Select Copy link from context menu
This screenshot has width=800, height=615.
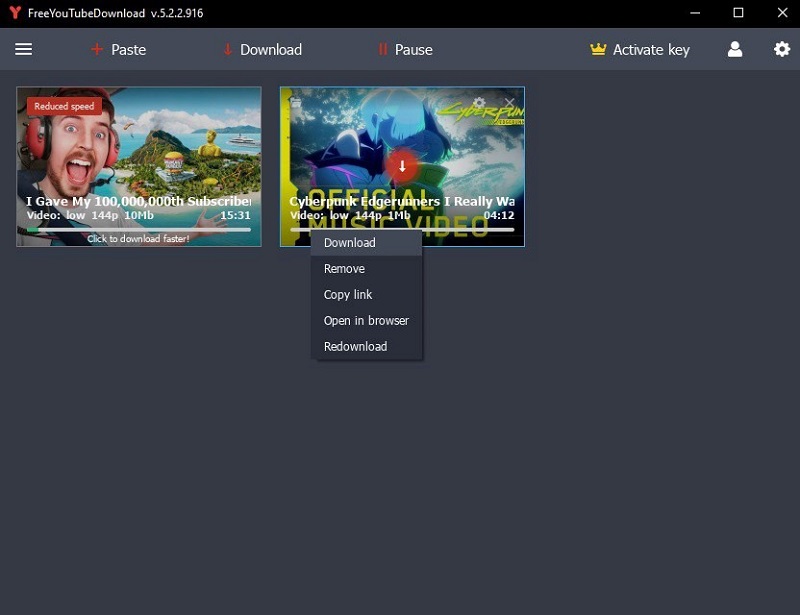tap(366, 294)
